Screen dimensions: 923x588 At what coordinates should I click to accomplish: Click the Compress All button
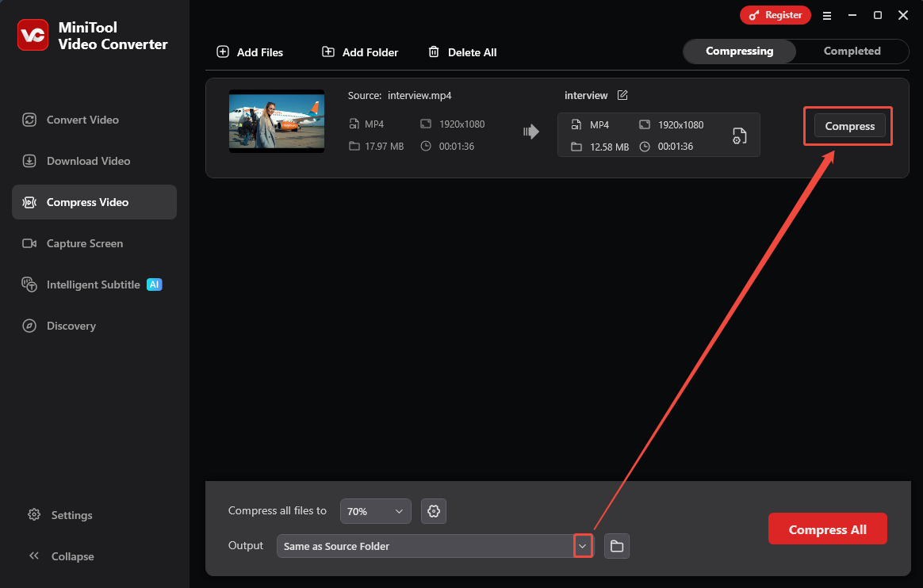(828, 529)
